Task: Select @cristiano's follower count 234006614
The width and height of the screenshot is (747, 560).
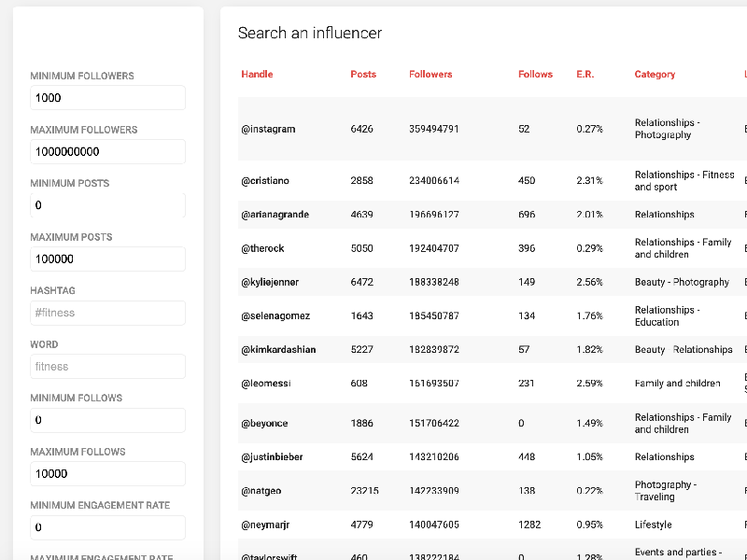Action: pos(434,181)
